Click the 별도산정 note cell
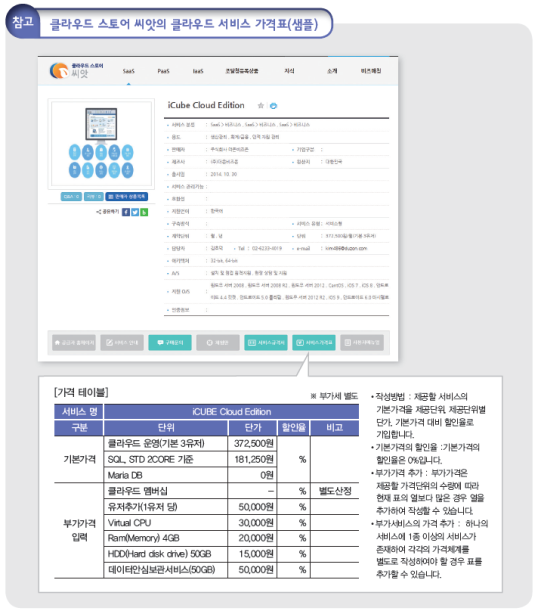 [335, 491]
